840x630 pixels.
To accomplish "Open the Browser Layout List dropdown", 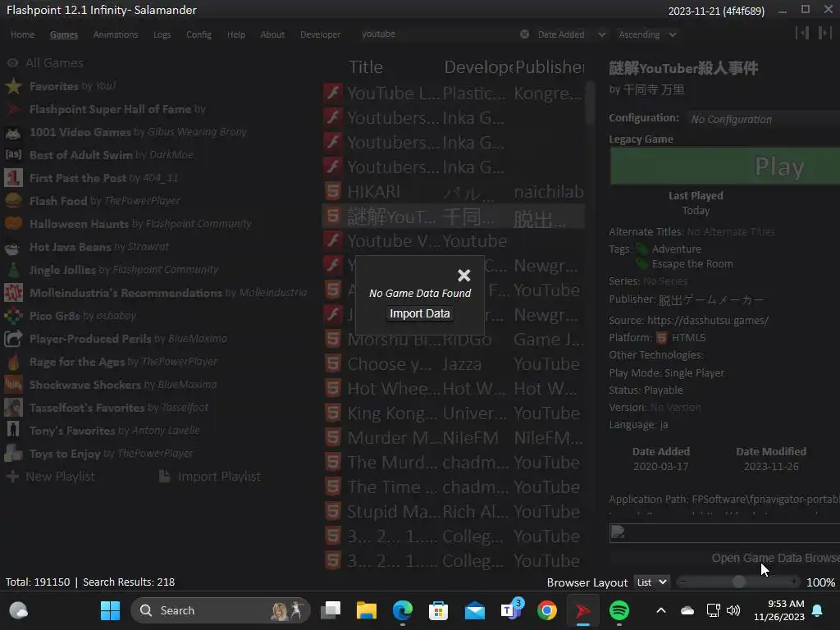I will 651,582.
